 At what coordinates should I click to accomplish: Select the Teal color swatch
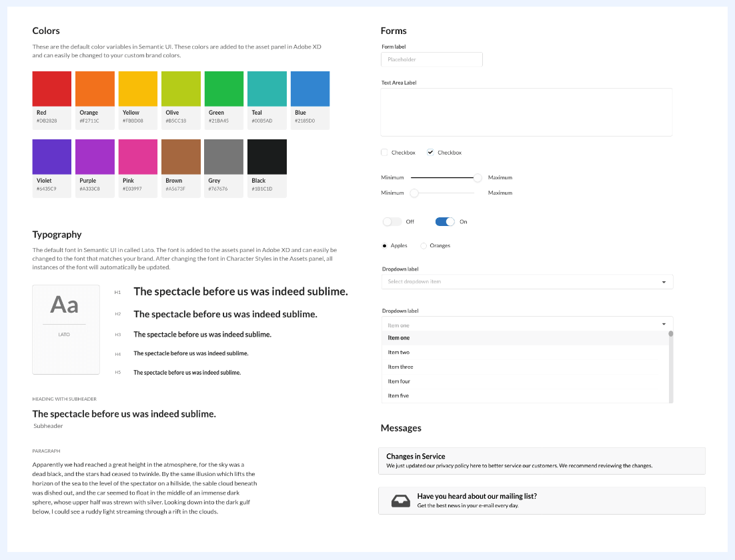tap(267, 89)
